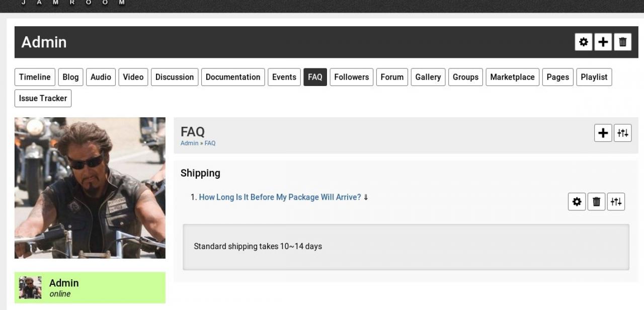This screenshot has height=310, width=644.
Task: Reorder shipping question with sliders icon
Action: [616, 202]
